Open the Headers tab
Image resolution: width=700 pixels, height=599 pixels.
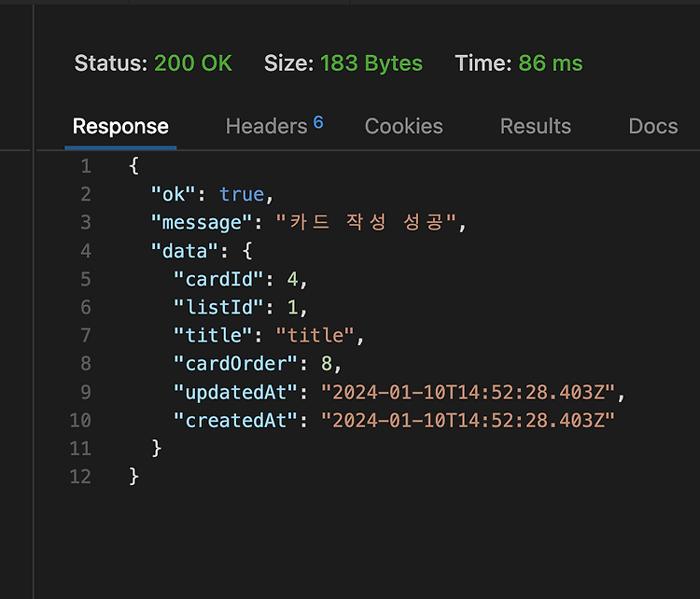coord(267,127)
